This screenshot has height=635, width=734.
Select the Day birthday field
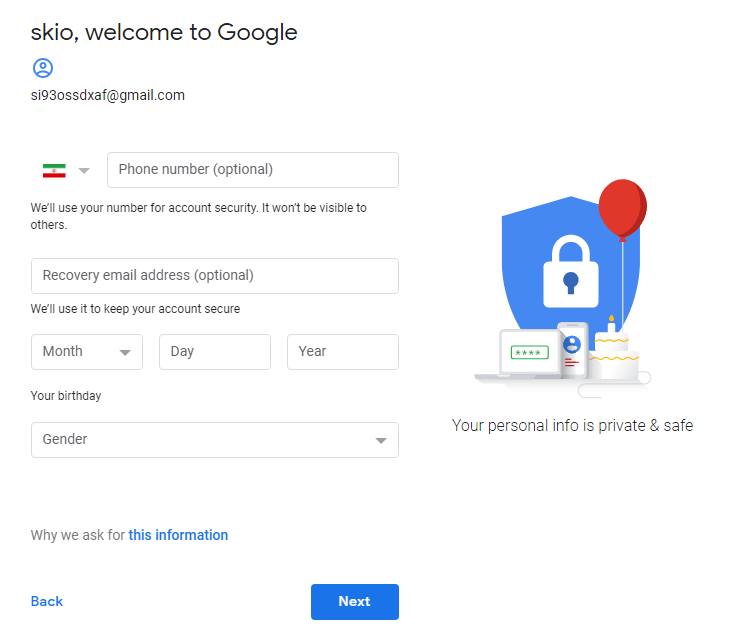pyautogui.click(x=215, y=352)
